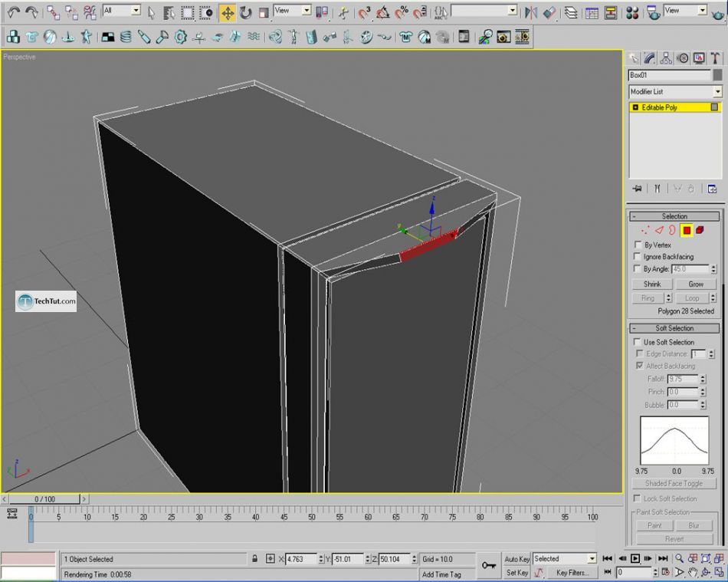The height and width of the screenshot is (582, 728).
Task: Toggle Window/Crossing selection icon
Action: coord(205,13)
